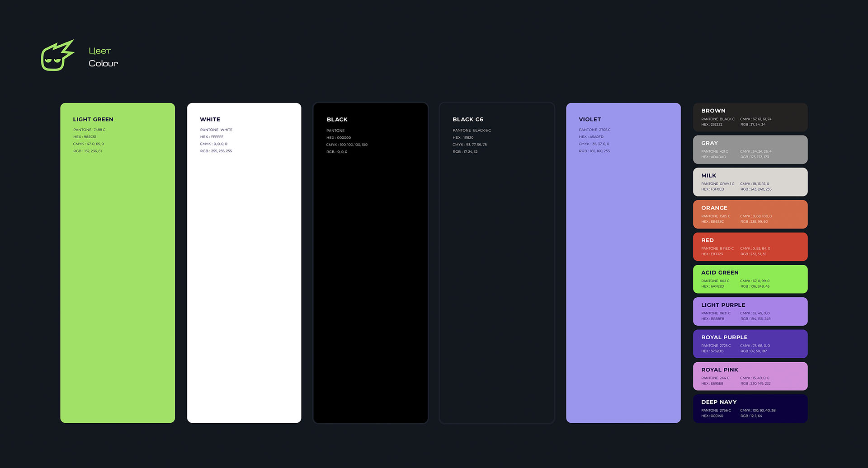Choose the Red swatch tile

pyautogui.click(x=750, y=247)
